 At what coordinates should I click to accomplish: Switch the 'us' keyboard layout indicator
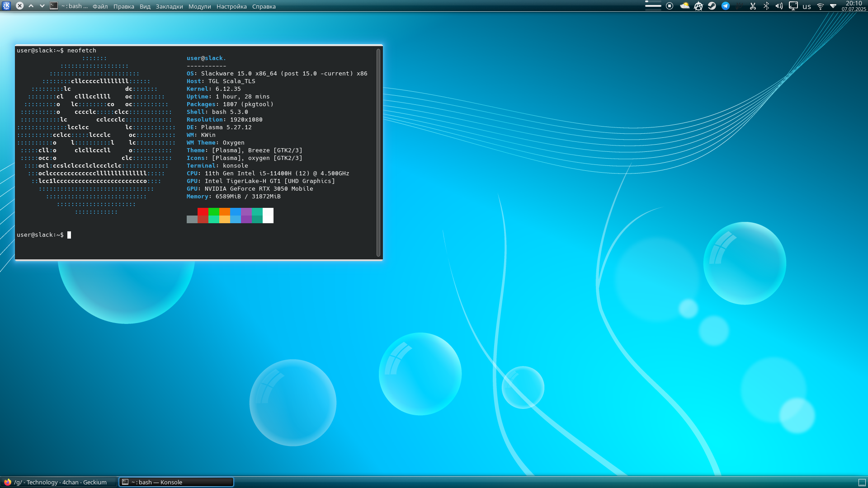807,6
